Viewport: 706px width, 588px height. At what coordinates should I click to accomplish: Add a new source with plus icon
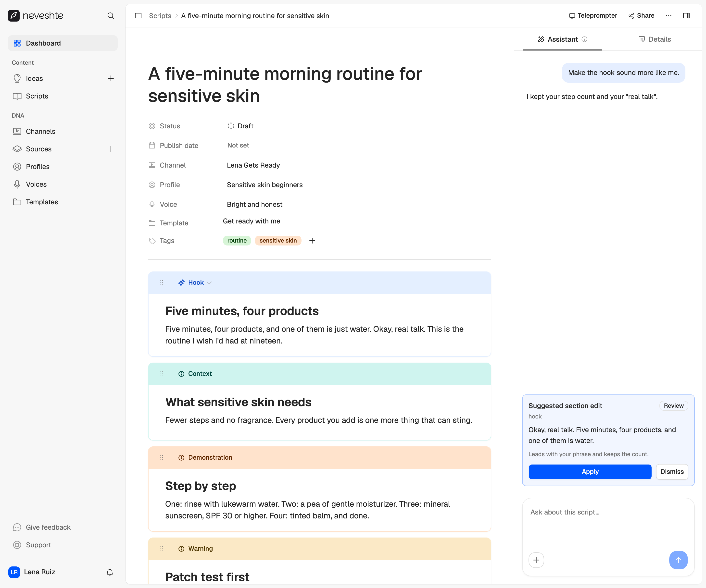(x=111, y=149)
